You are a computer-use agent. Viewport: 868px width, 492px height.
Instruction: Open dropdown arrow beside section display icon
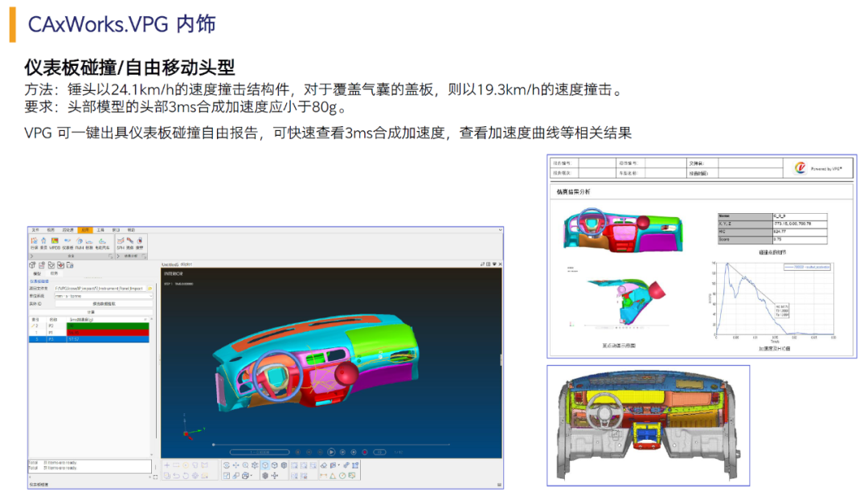[339, 465]
